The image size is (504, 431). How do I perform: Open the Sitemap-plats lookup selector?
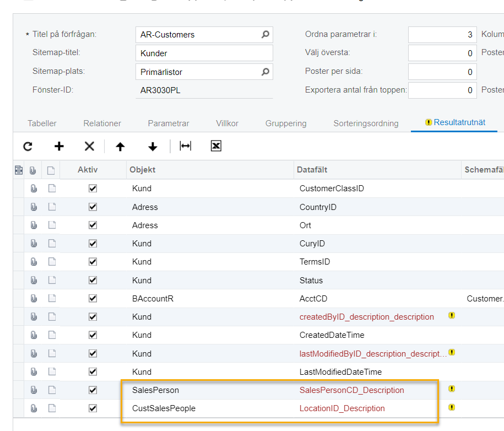[265, 72]
